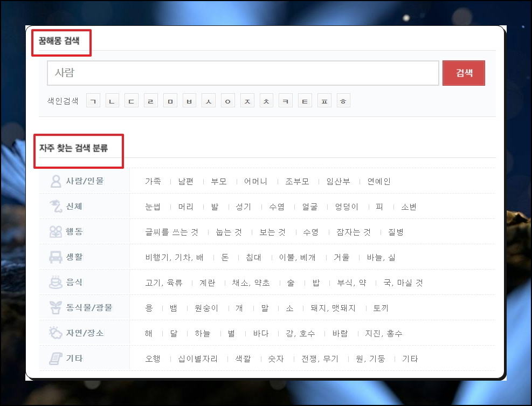532x406 pixels.
Task: Open the 연예인 dream link
Action: (379, 181)
